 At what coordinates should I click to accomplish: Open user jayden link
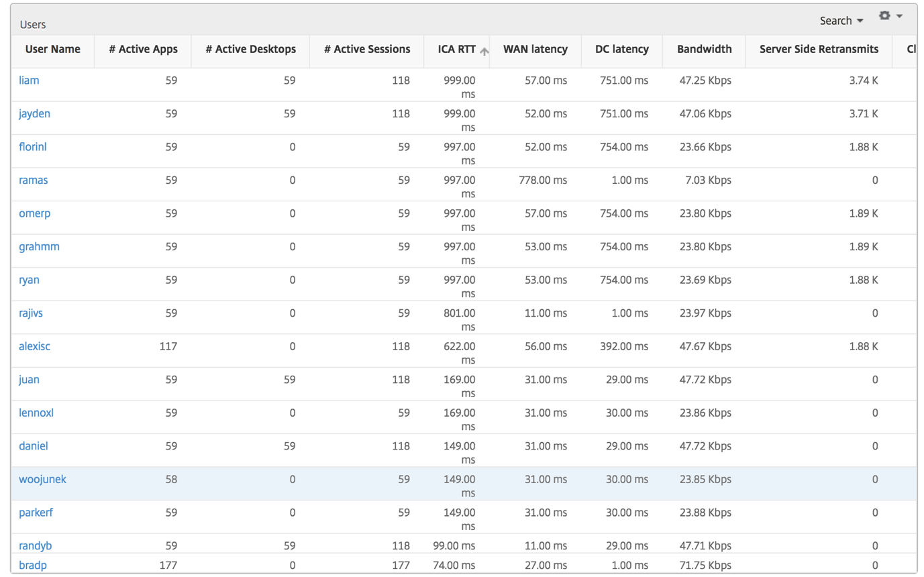34,114
